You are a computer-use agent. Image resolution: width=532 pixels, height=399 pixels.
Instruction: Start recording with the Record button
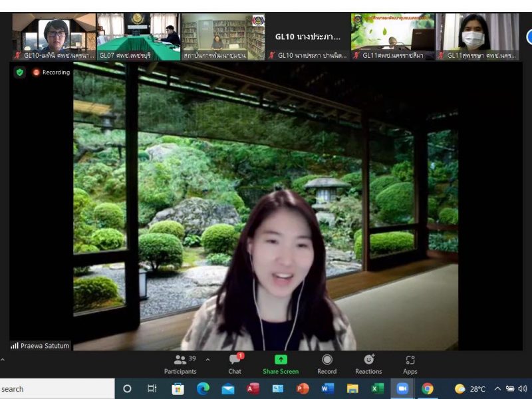point(327,364)
